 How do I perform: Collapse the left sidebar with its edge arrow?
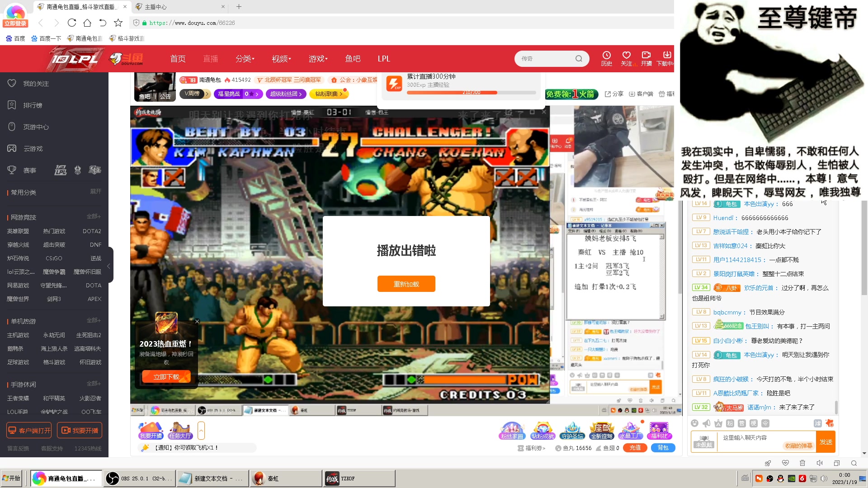click(x=109, y=266)
